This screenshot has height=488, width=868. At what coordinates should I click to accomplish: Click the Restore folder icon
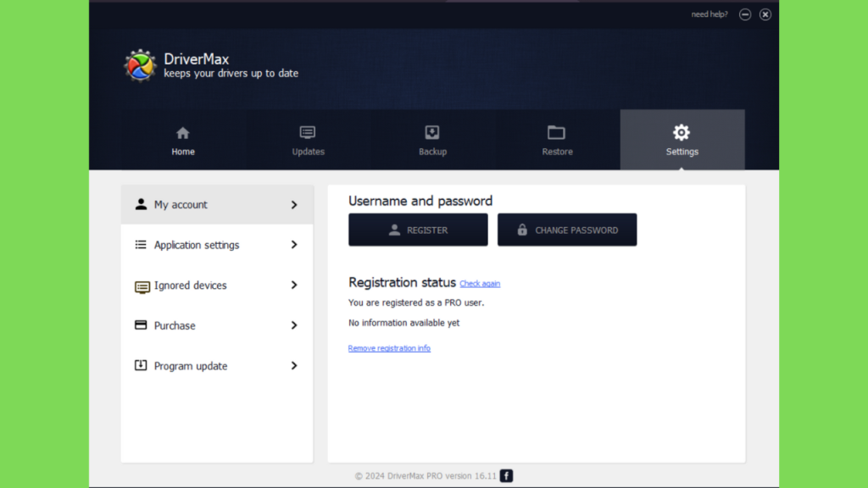556,133
